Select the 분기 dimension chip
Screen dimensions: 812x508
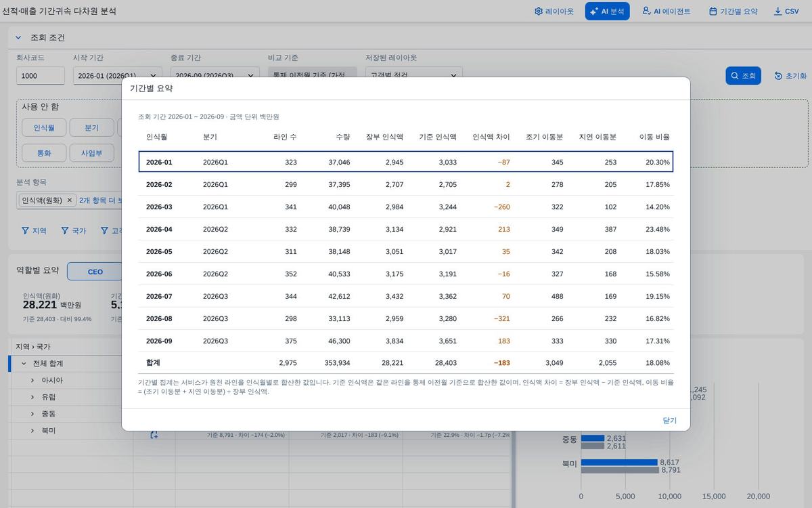pyautogui.click(x=91, y=128)
